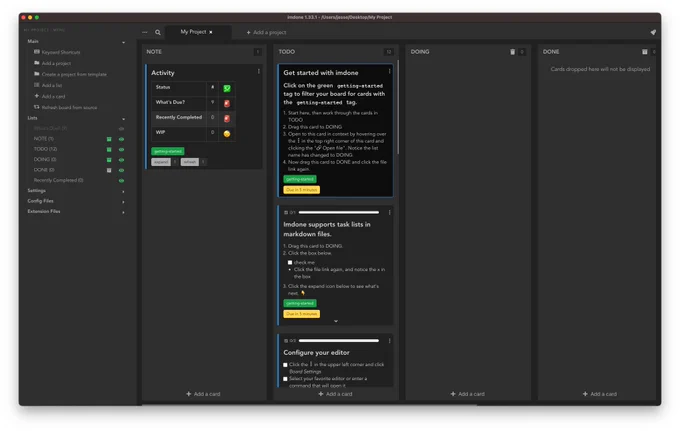The width and height of the screenshot is (680, 431).
Task: Toggle visibility eye for DOING list
Action: pos(121,160)
